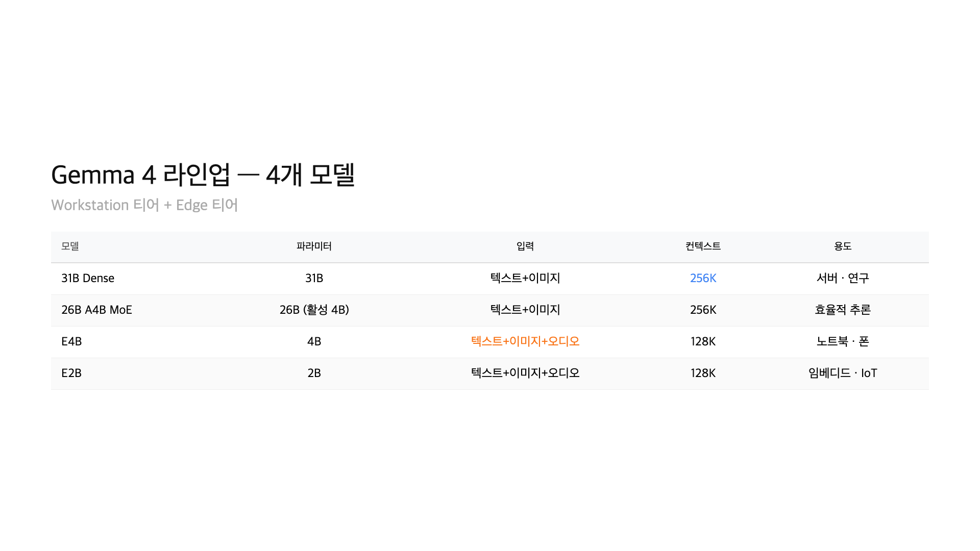Click the 노트북 · 폰 usage cell
The image size is (980, 551).
(x=842, y=341)
